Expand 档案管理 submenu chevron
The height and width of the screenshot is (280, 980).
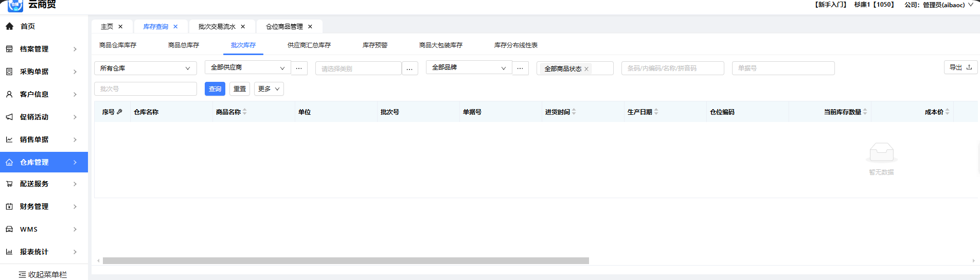(x=75, y=49)
